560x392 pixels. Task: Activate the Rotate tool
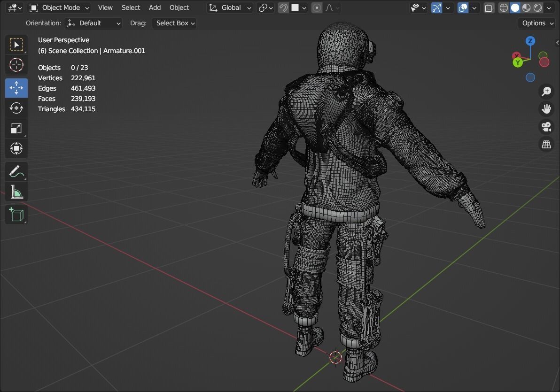click(x=16, y=108)
